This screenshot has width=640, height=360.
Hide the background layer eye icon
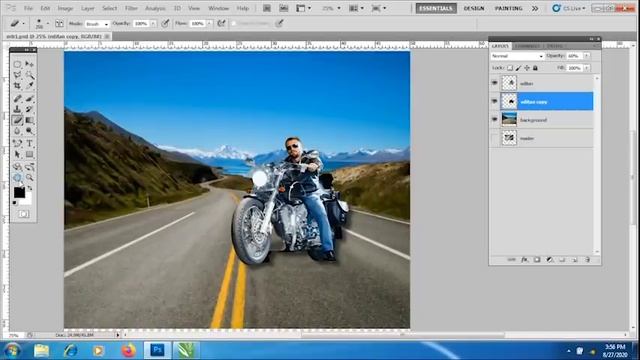[x=495, y=120]
